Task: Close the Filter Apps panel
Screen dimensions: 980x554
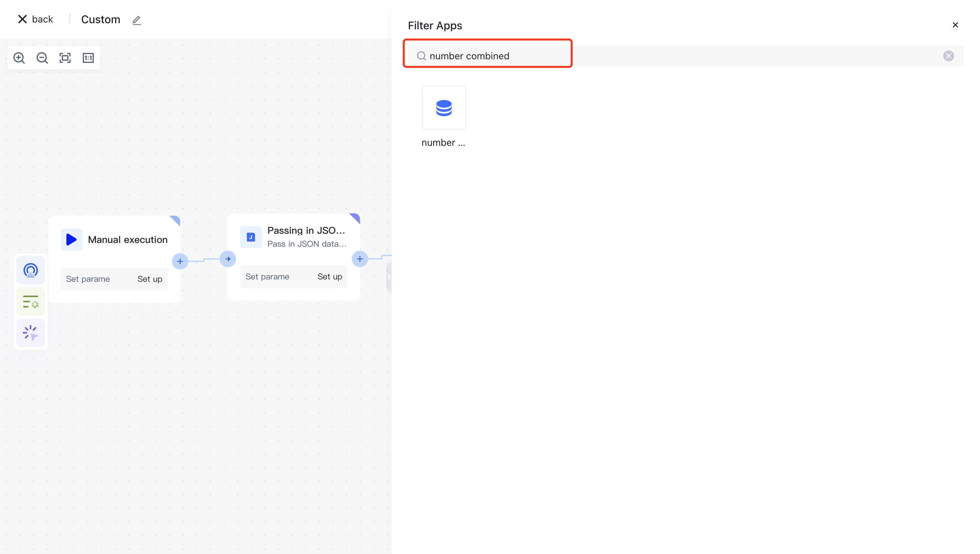Action: tap(955, 25)
